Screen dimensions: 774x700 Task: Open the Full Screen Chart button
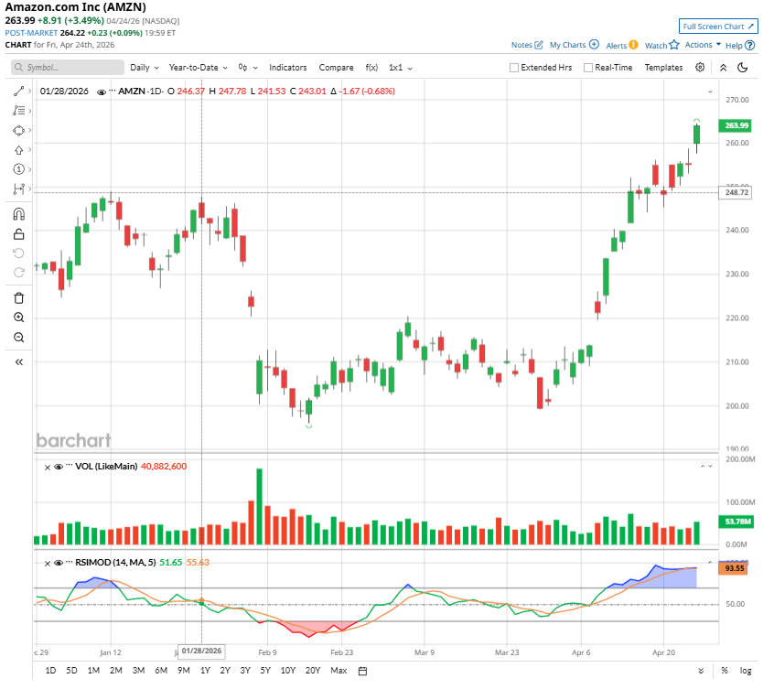point(718,27)
